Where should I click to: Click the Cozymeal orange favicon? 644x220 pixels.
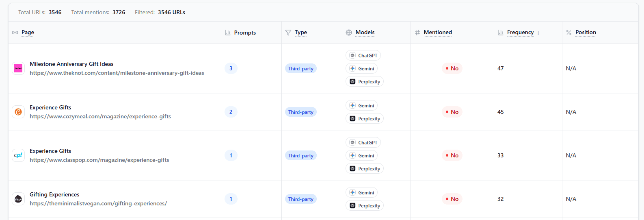click(x=18, y=112)
